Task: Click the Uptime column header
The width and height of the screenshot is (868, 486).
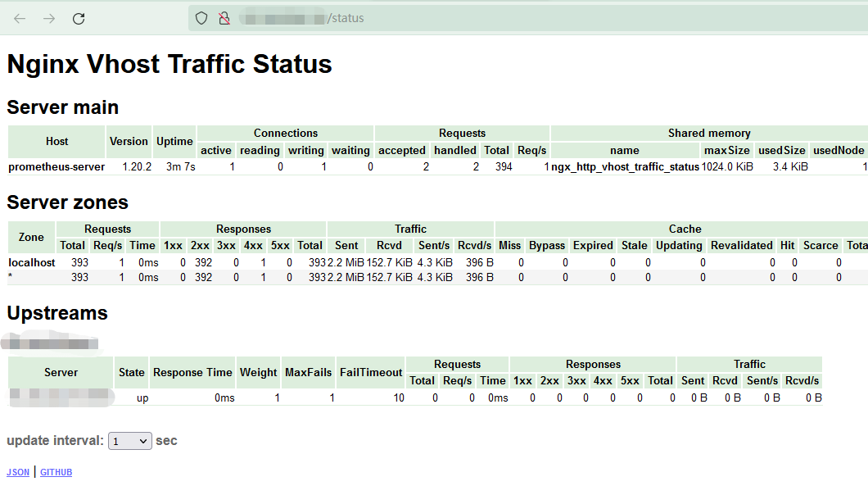Action: pos(174,141)
